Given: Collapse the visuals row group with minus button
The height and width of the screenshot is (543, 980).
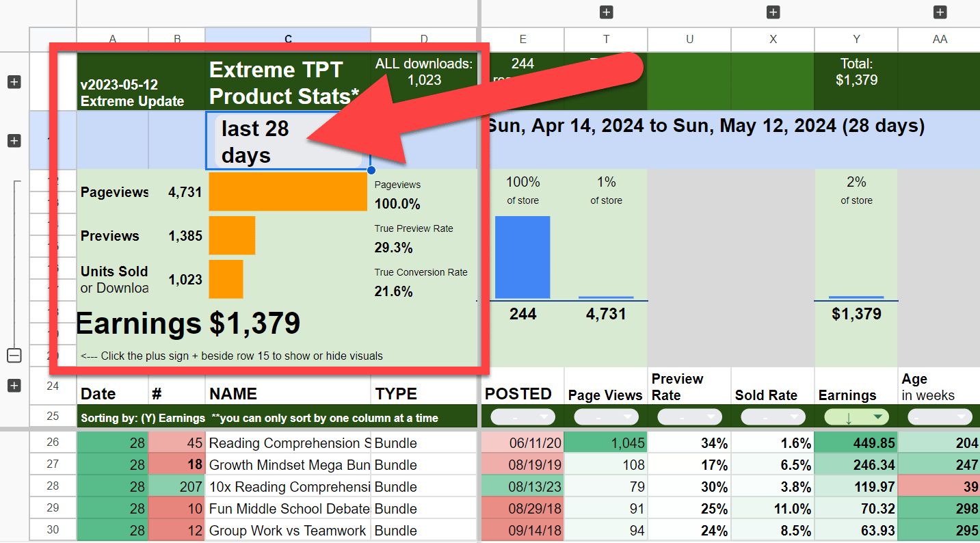Looking at the screenshot, I should tap(14, 356).
